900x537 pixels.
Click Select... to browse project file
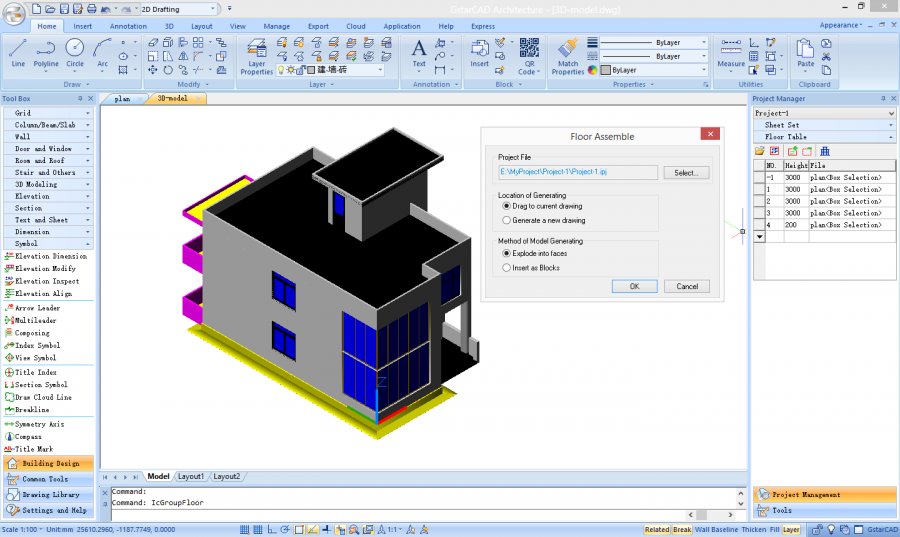(686, 173)
